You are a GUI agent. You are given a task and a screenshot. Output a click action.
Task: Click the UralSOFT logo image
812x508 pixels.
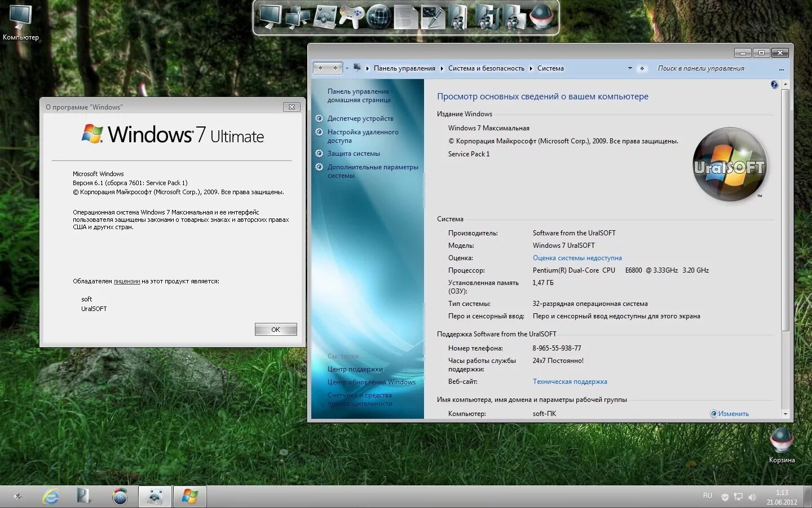point(729,164)
